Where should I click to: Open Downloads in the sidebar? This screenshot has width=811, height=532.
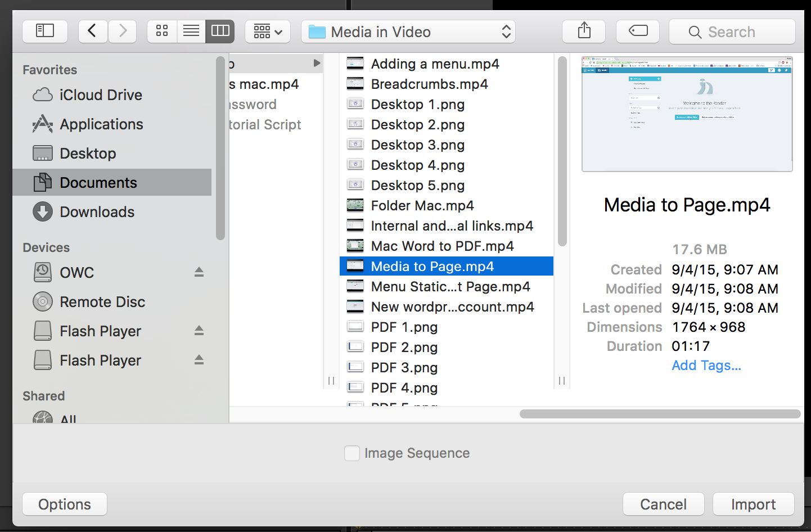[97, 212]
